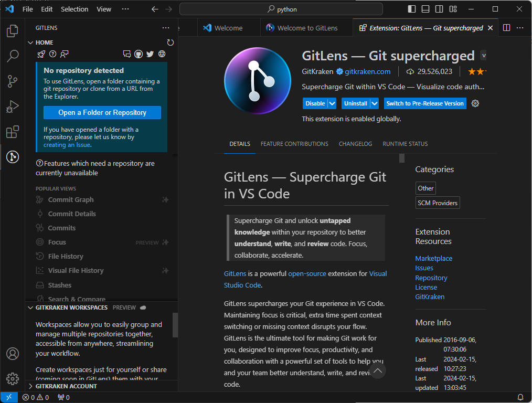This screenshot has height=403, width=532.
Task: Open the Search view icon
Action: [13, 56]
